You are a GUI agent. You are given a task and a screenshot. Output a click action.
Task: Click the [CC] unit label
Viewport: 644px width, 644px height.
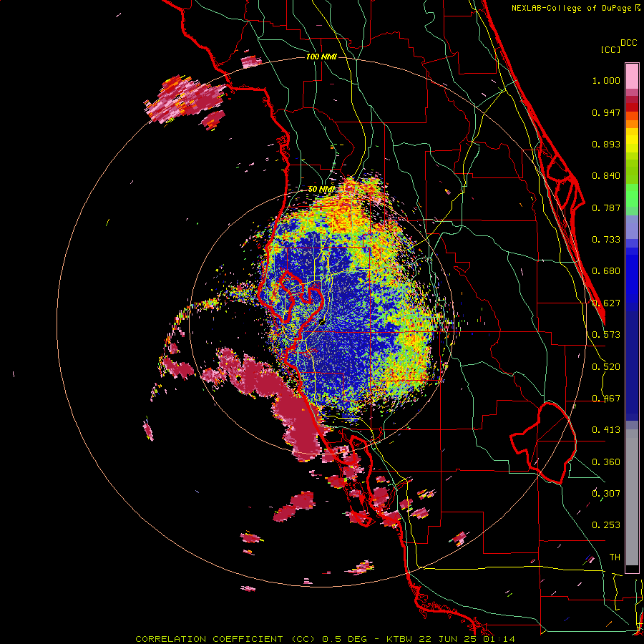point(610,49)
